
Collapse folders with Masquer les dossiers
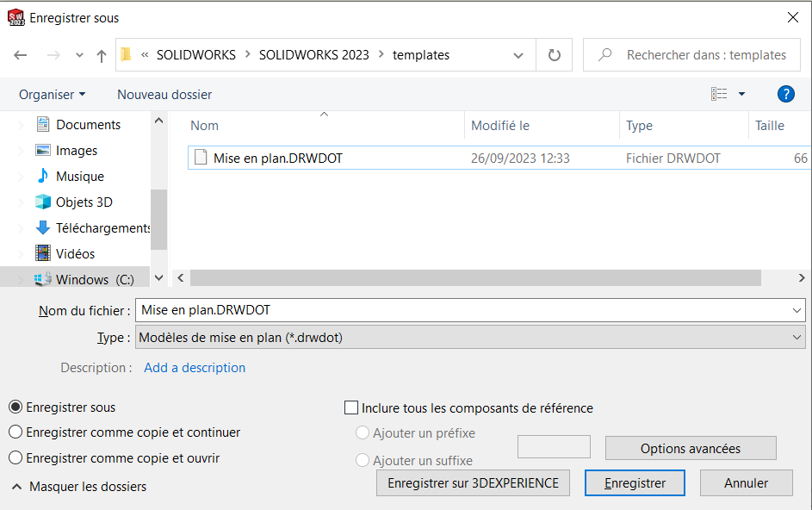click(x=79, y=487)
